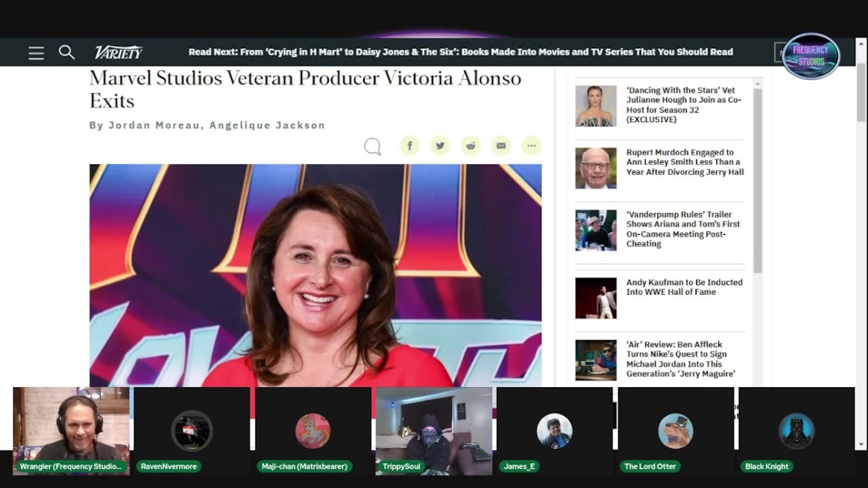This screenshot has height=488, width=868.
Task: Click the 'TrippySoul' name label
Action: point(401,466)
